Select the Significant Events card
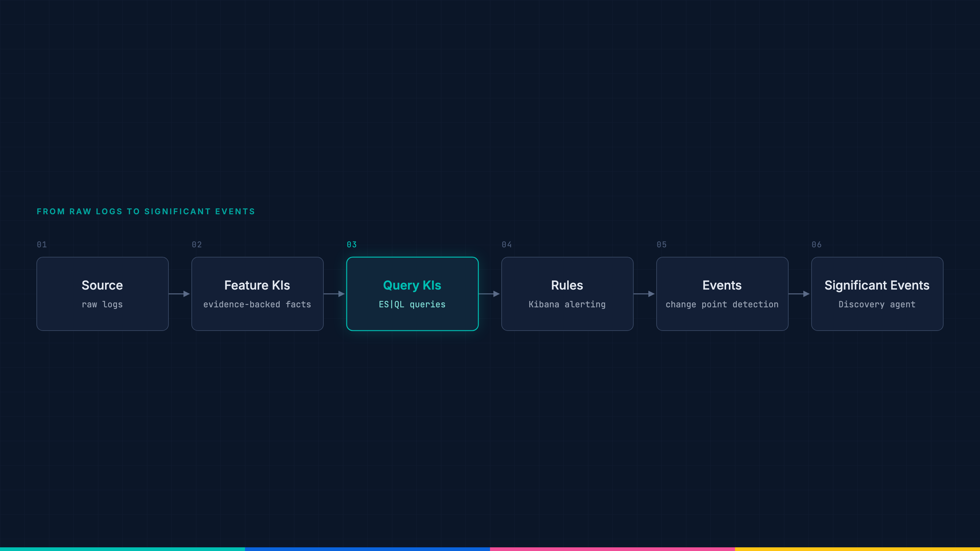 click(877, 294)
